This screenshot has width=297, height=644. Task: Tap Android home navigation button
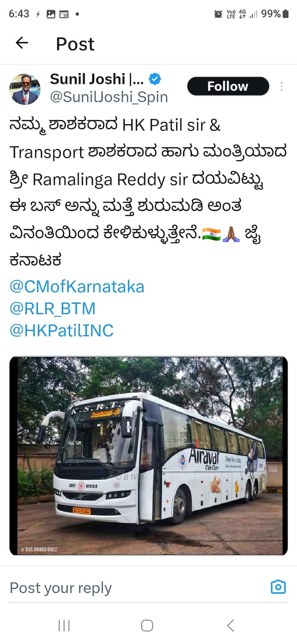(x=147, y=625)
